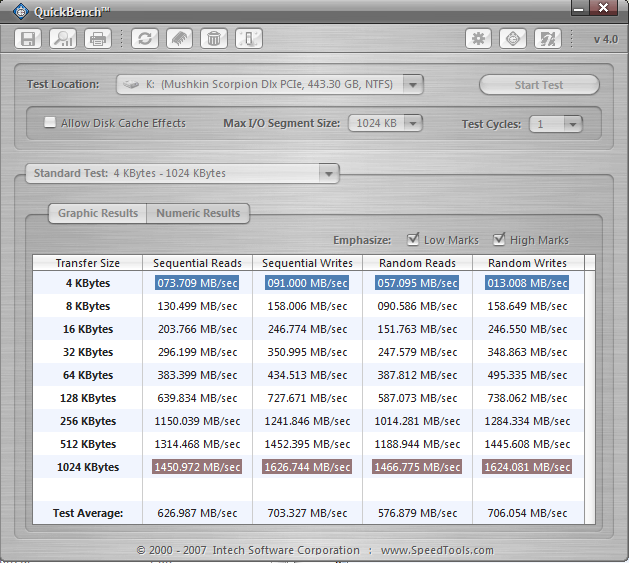Enable Allow Disk Cache Effects checkbox
629x563 pixels.
point(50,123)
